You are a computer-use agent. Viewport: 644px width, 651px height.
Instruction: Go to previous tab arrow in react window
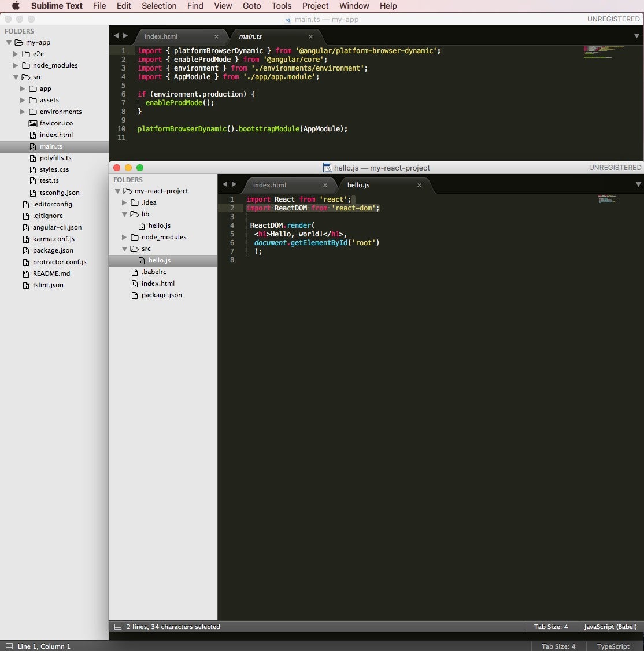click(x=225, y=184)
